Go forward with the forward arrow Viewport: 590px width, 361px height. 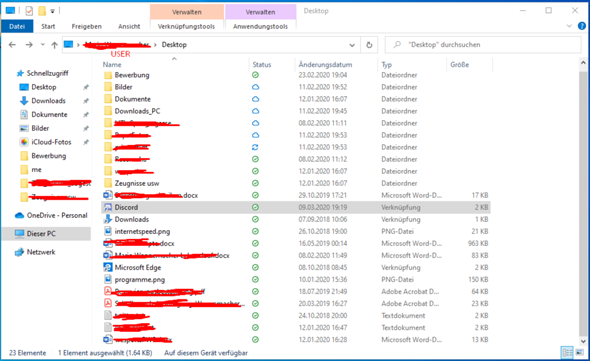[29, 45]
